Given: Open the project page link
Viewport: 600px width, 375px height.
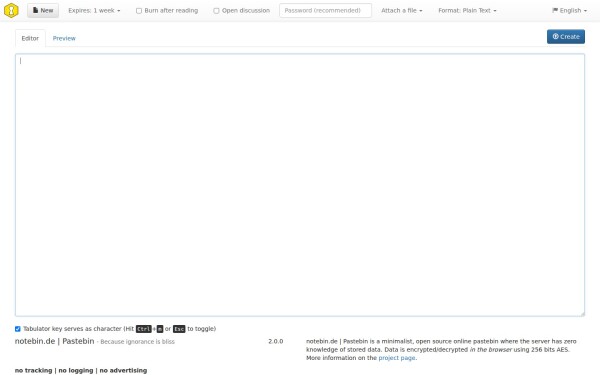Looking at the screenshot, I should click(397, 358).
